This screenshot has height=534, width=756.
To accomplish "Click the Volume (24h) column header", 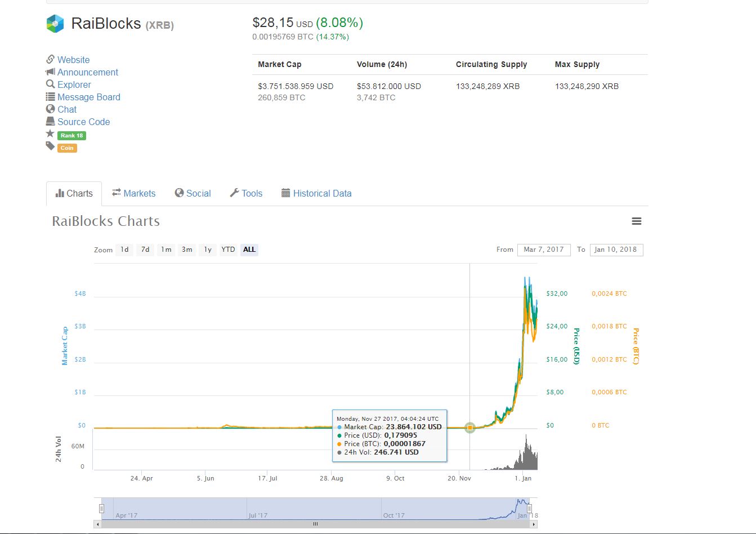I will point(382,64).
